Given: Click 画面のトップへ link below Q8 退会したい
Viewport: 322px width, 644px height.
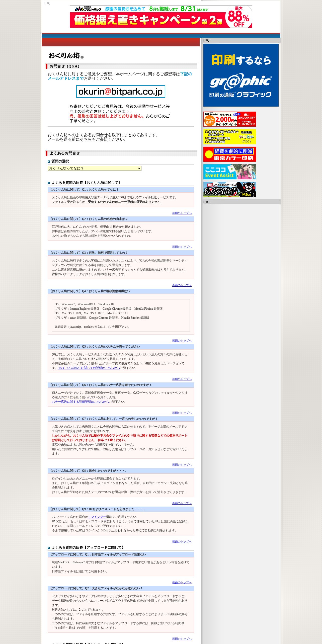Looking at the screenshot, I should pos(182,503).
